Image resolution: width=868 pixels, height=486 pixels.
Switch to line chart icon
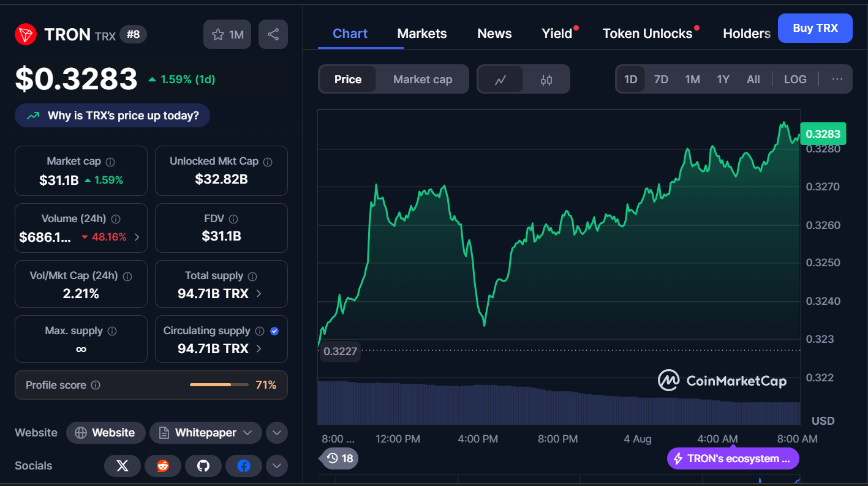[500, 80]
